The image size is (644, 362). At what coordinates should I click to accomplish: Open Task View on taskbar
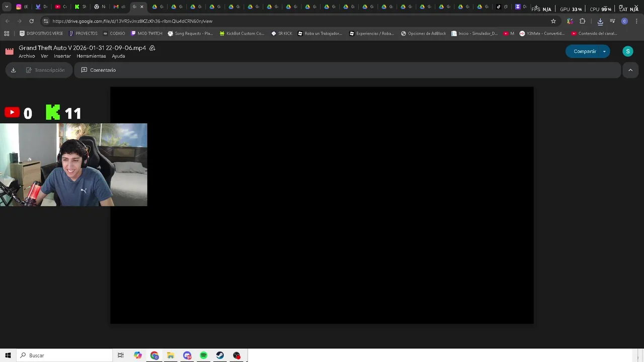tap(121, 355)
